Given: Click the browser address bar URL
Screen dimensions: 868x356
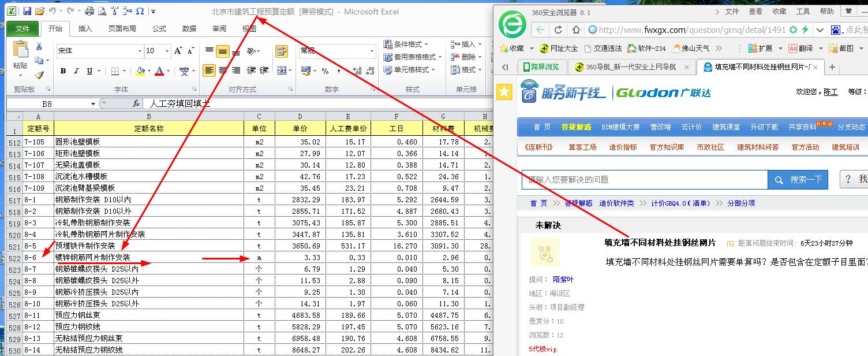Looking at the screenshot, I should tap(692, 30).
